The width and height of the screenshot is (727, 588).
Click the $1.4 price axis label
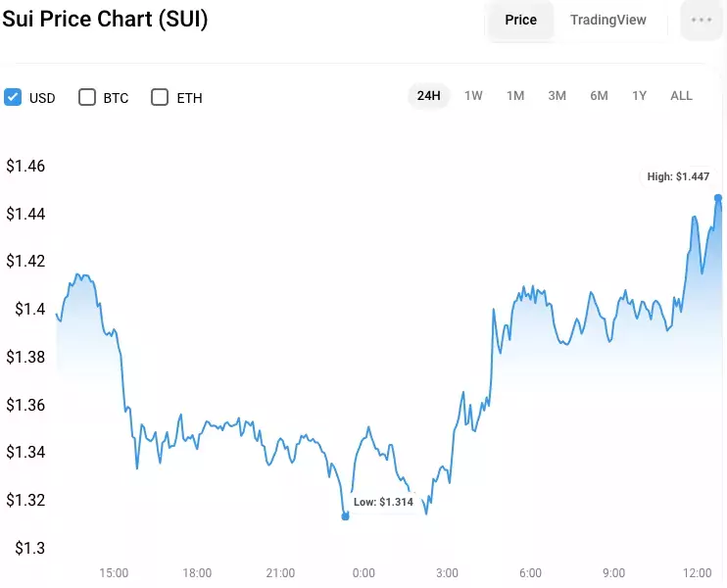click(30, 309)
